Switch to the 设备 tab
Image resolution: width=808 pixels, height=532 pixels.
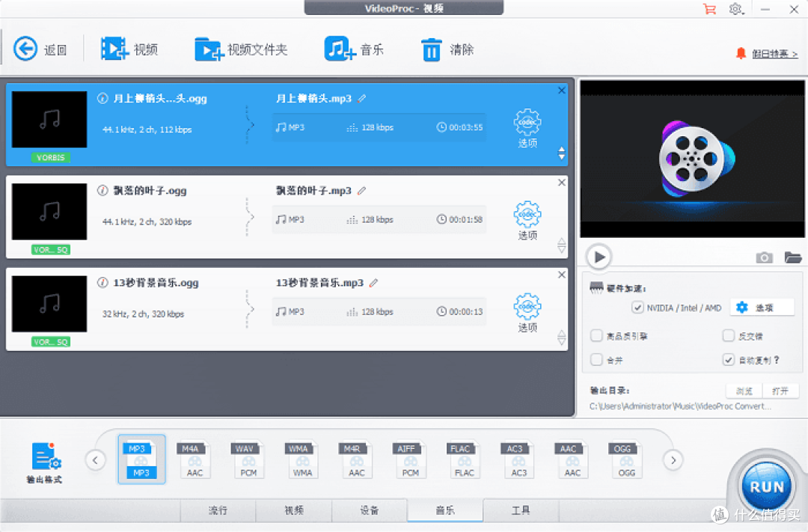(370, 510)
